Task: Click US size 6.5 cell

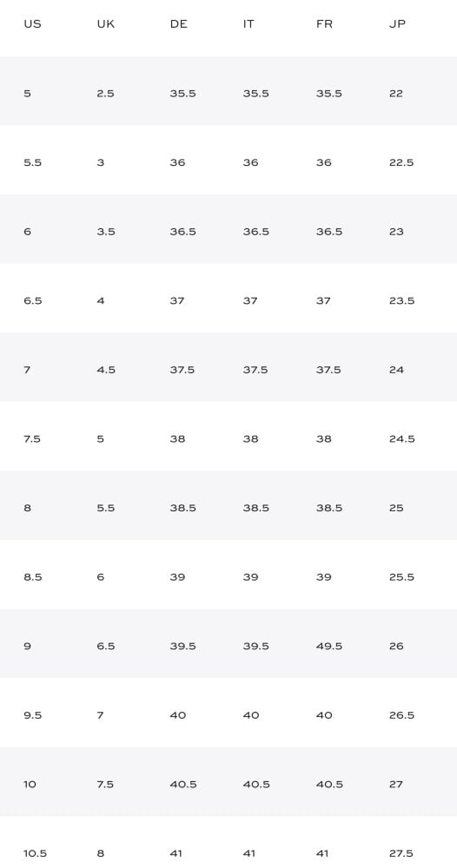Action: [x=33, y=301]
